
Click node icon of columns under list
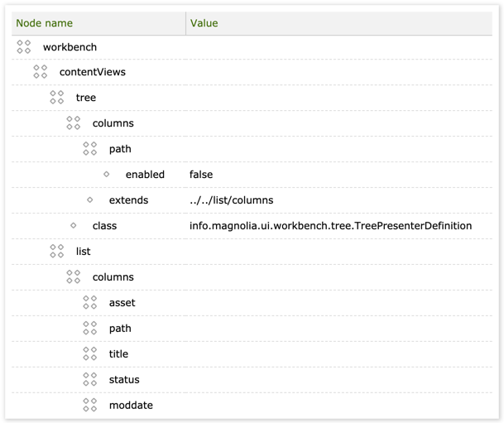pos(74,276)
